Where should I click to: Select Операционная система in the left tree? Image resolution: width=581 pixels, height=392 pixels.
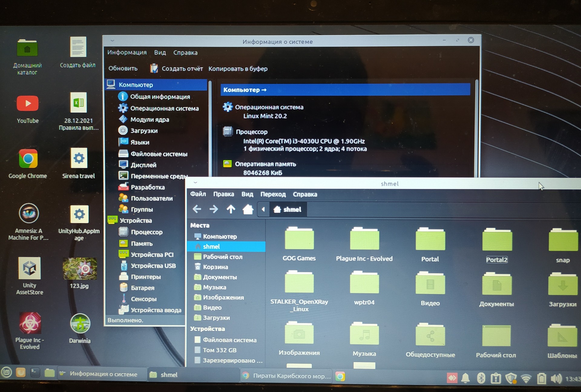[x=159, y=108]
